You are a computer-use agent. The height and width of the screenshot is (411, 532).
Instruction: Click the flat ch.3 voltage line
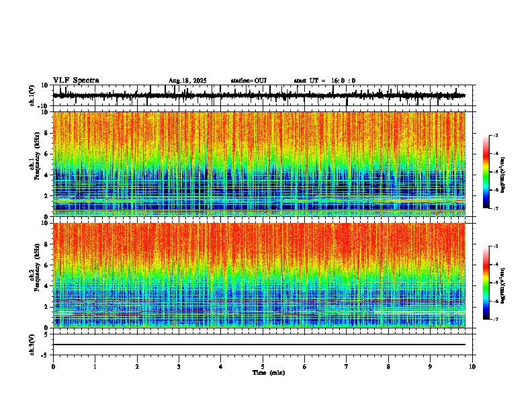[259, 345]
